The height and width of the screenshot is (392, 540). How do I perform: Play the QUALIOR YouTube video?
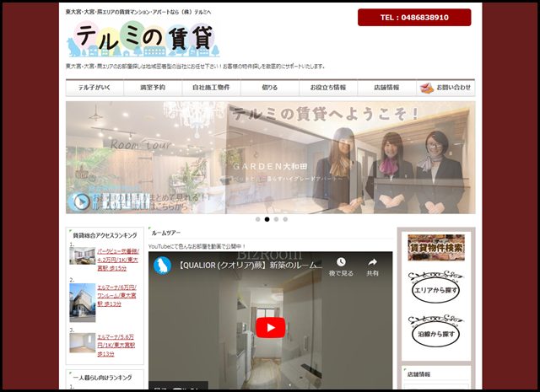pyautogui.click(x=270, y=328)
